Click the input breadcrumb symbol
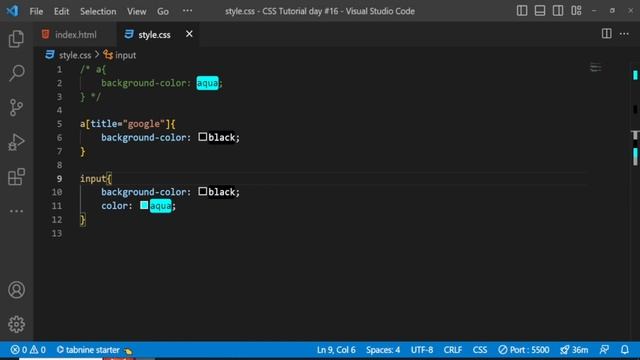640x360 pixels. pyautogui.click(x=125, y=55)
